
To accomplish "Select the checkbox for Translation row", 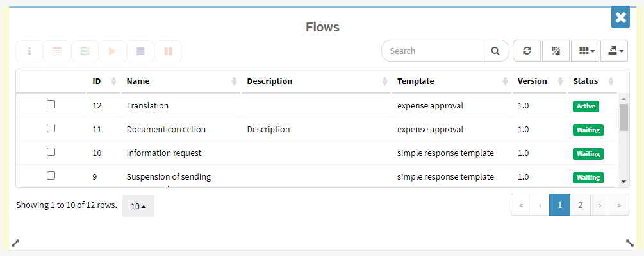I will click(x=51, y=105).
